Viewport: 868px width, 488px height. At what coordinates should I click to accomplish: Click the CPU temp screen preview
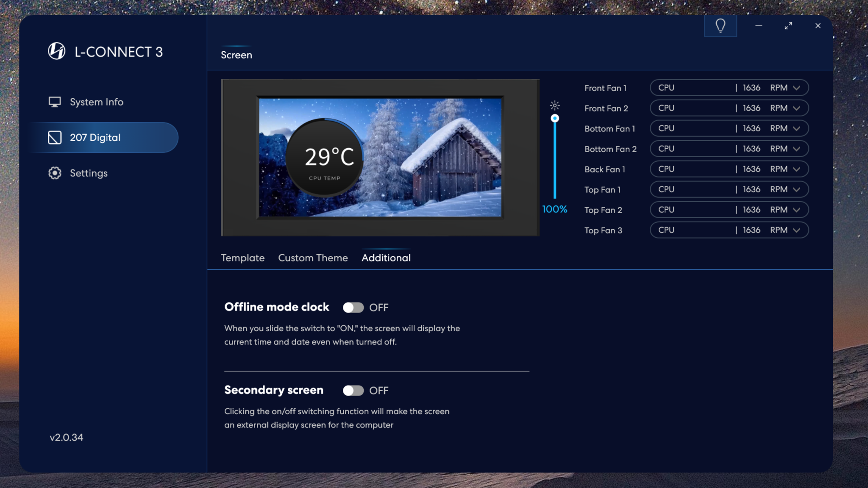[380, 158]
